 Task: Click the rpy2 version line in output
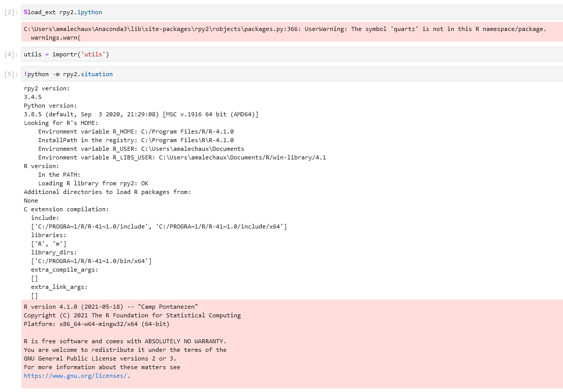(47, 88)
